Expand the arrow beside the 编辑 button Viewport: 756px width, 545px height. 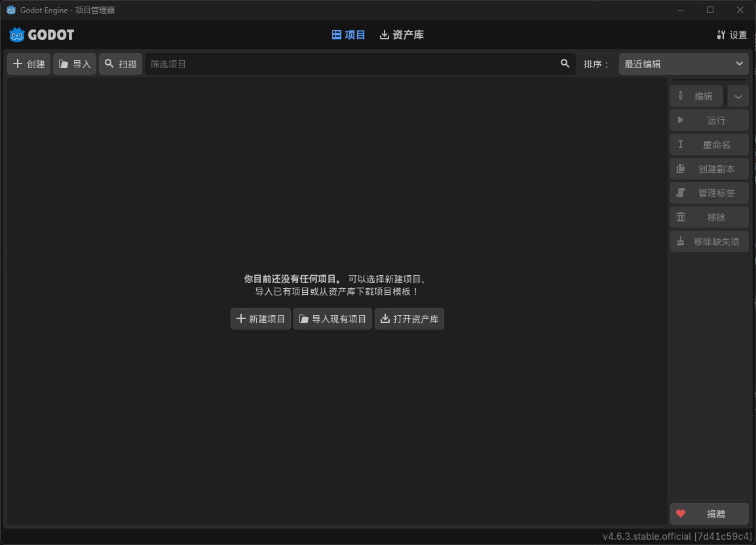point(738,96)
